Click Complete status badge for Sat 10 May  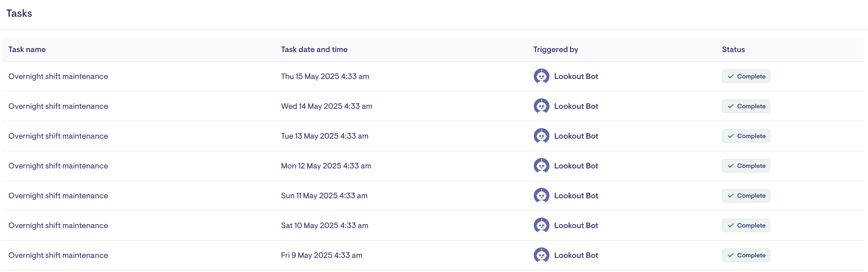[746, 225]
